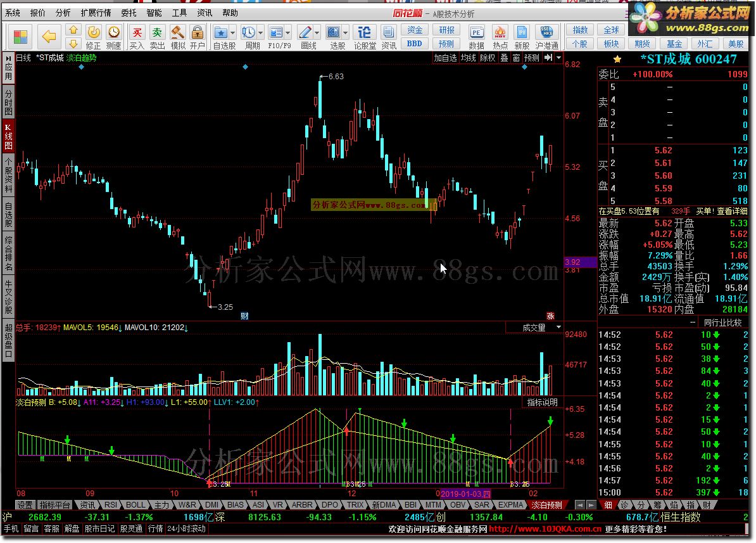The width and height of the screenshot is (756, 543).
Task: Click the 期货 futures button
Action: tap(642, 44)
